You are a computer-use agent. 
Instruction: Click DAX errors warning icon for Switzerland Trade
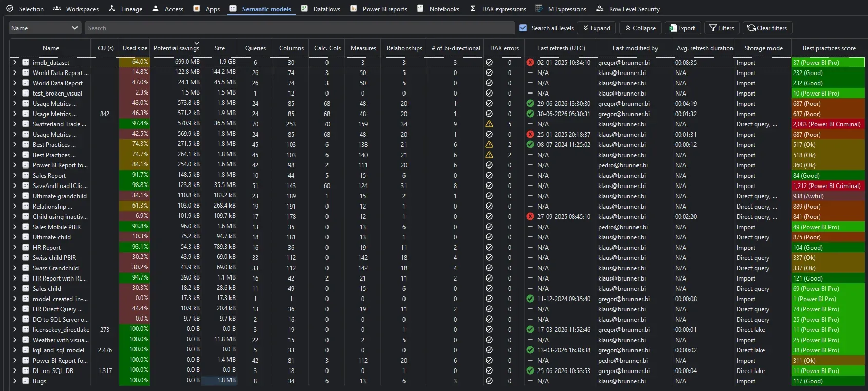(x=489, y=124)
